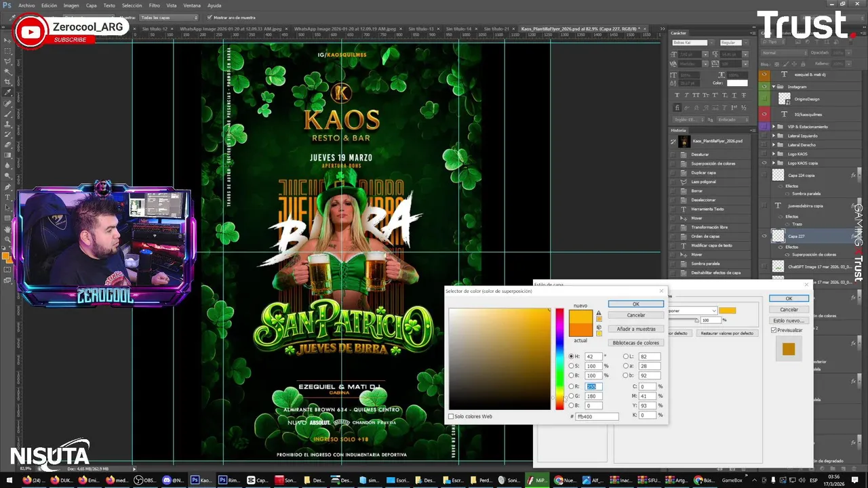Select the Healing Brush tool
This screenshot has height=488, width=868.
pos(7,104)
